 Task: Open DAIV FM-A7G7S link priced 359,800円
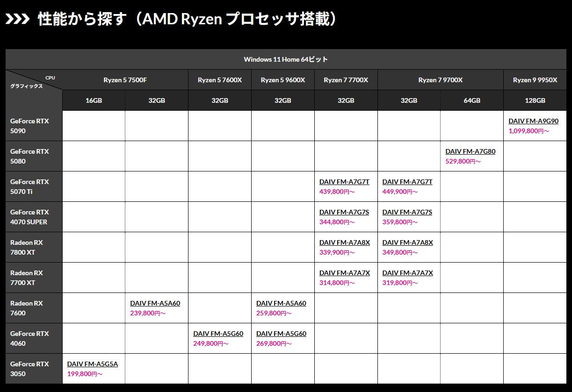tap(407, 212)
